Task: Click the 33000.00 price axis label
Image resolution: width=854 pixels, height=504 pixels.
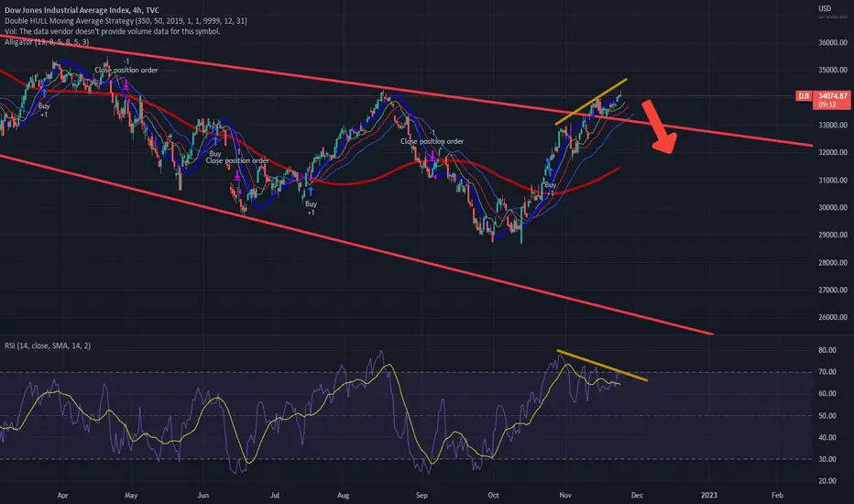Action: 833,125
